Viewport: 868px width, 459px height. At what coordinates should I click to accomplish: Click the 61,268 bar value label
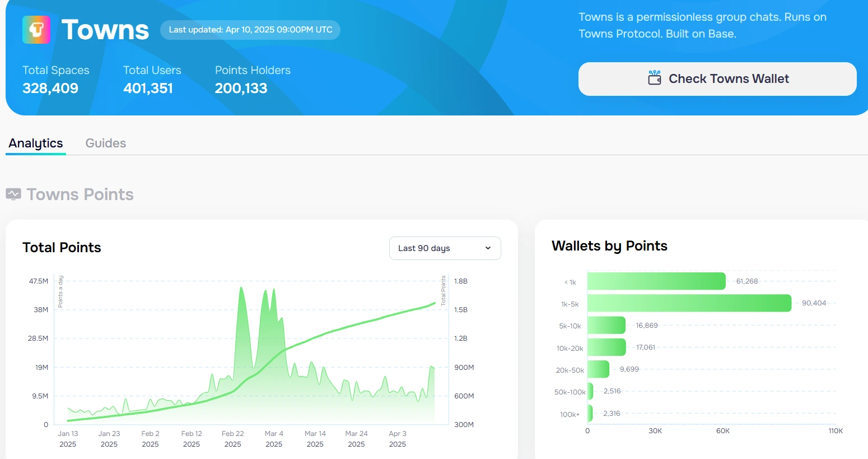pyautogui.click(x=747, y=281)
